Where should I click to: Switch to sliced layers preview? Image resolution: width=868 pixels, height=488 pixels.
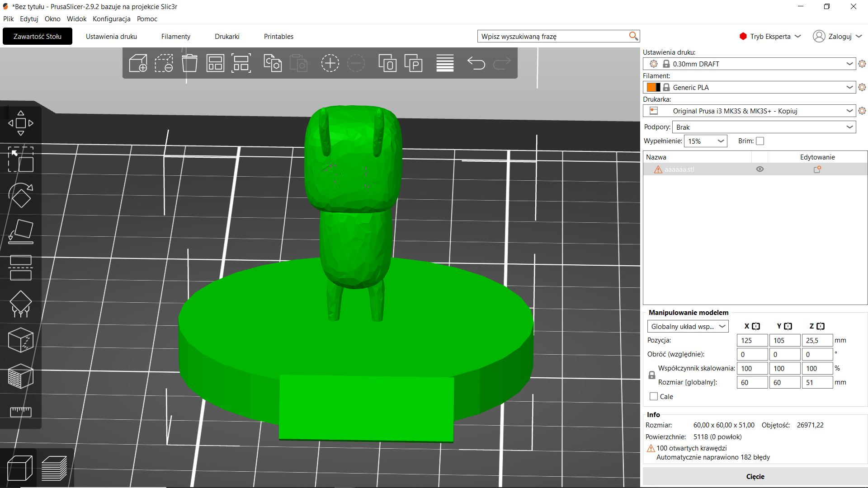(x=54, y=468)
